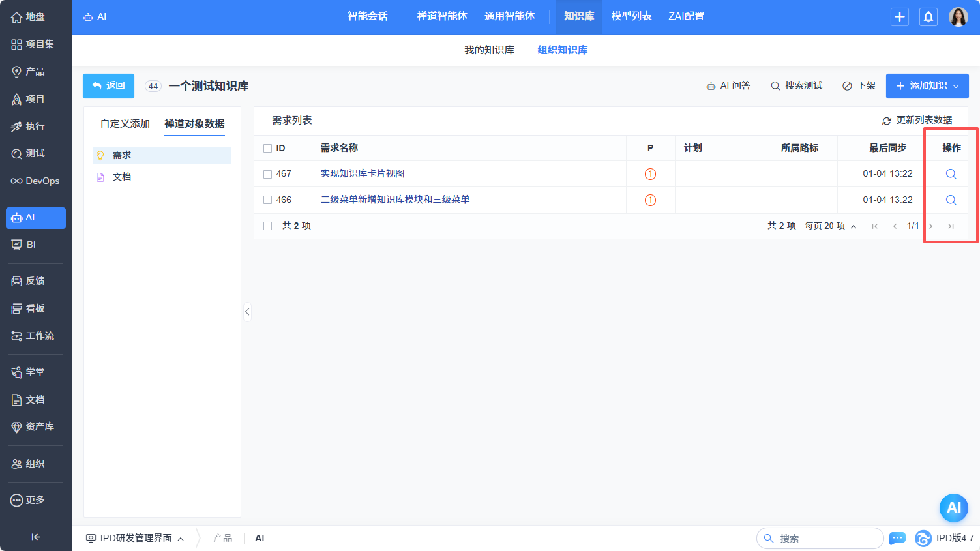This screenshot has height=551, width=980.
Task: Open the floating AI assistant bubble
Action: point(953,508)
